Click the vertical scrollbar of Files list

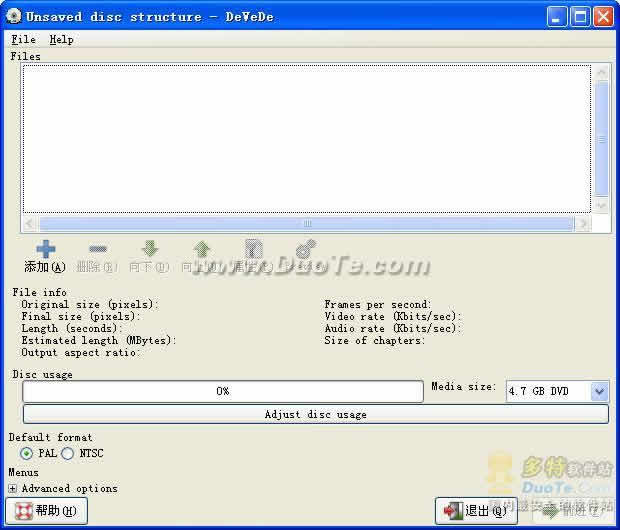[601, 138]
